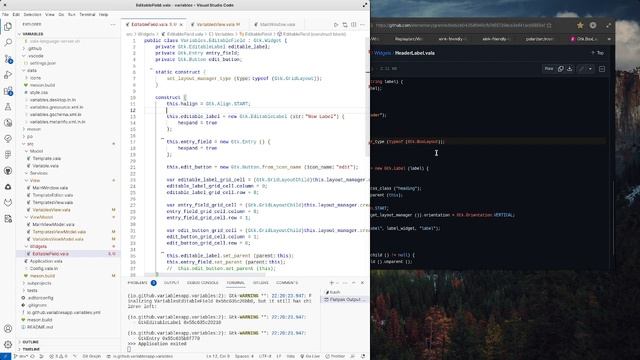Switch to the MainWindow.vala editor tab
Viewport: 640px width, 360px height.
coord(277,24)
